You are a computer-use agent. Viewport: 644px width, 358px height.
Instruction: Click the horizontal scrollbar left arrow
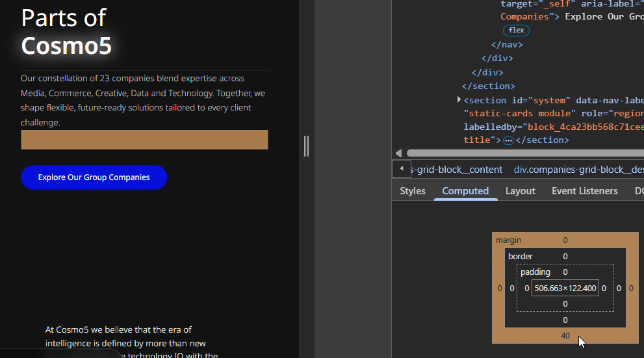pos(398,153)
